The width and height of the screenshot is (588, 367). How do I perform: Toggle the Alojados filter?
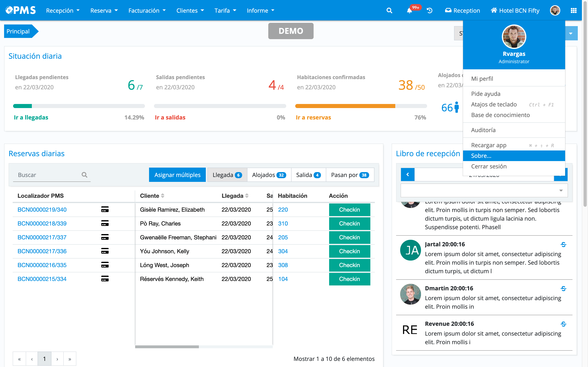269,175
